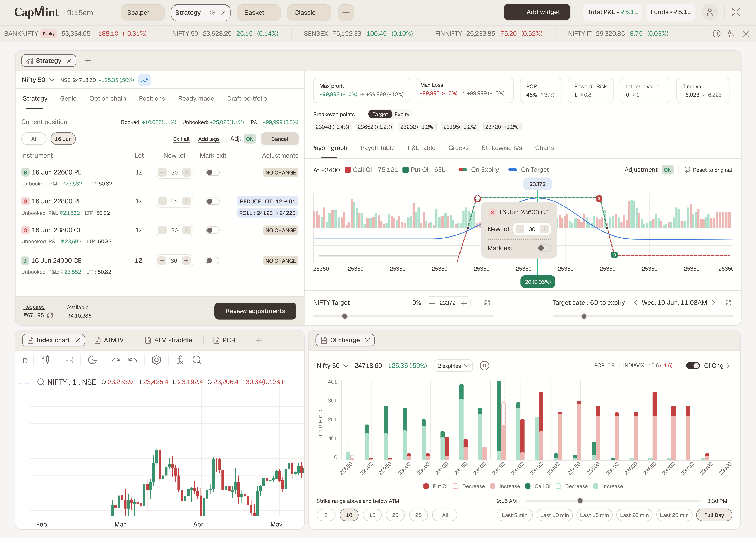Expand OI Chg options chevron
The width and height of the screenshot is (756, 538).
click(x=728, y=366)
